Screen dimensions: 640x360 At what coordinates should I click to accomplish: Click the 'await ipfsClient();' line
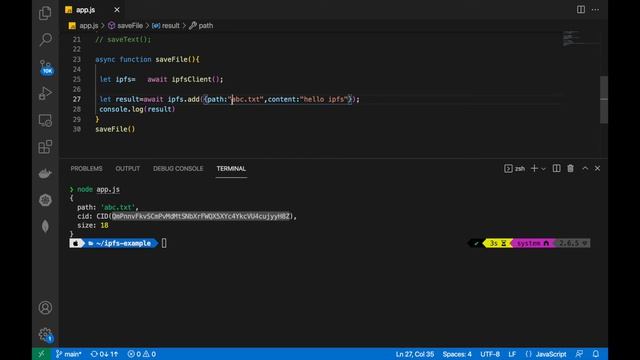[x=185, y=79]
